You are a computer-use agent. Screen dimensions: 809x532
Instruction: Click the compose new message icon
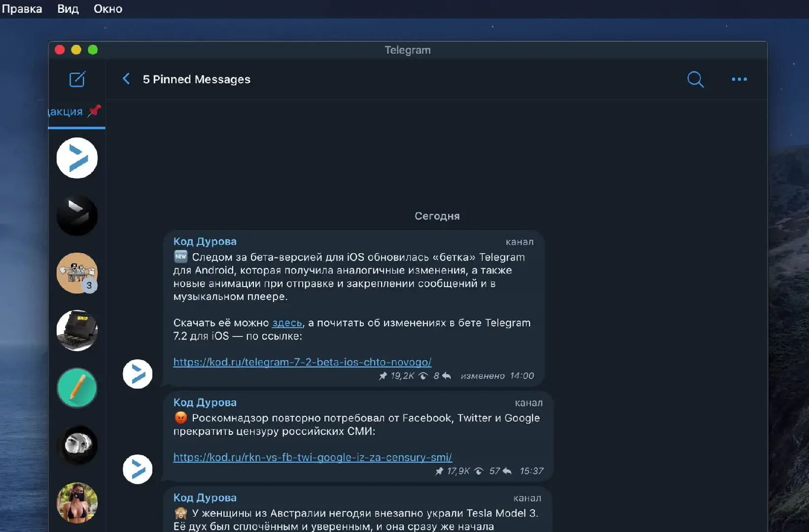(x=77, y=79)
